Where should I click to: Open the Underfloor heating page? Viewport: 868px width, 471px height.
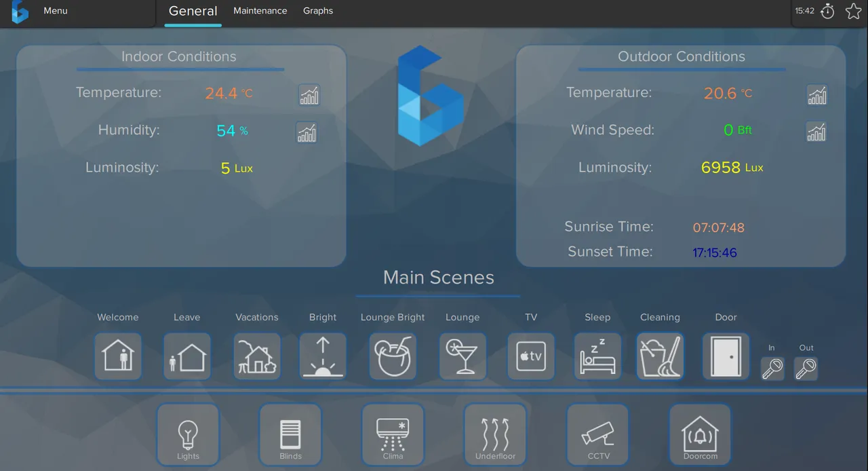tap(495, 434)
